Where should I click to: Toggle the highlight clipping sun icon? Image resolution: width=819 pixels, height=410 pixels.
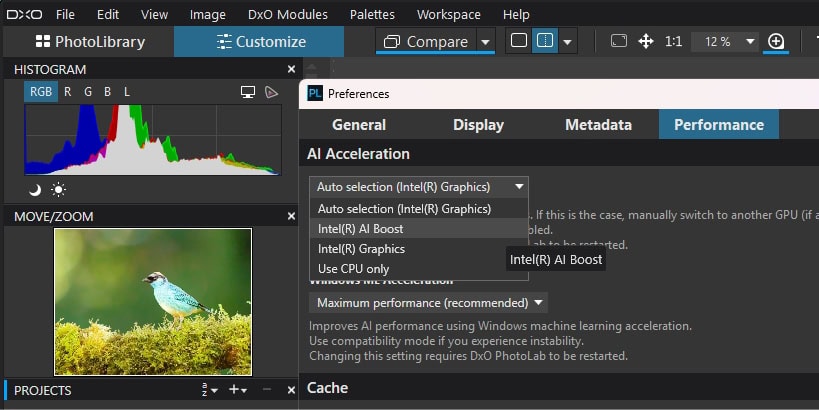(x=58, y=190)
